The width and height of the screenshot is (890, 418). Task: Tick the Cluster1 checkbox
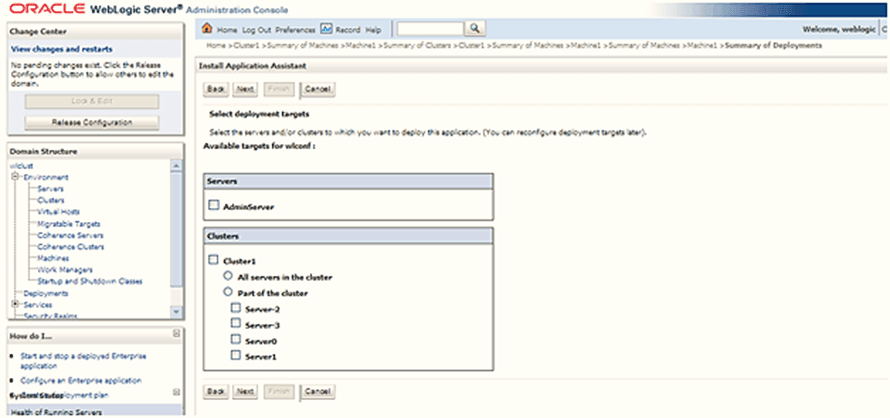pos(213,260)
